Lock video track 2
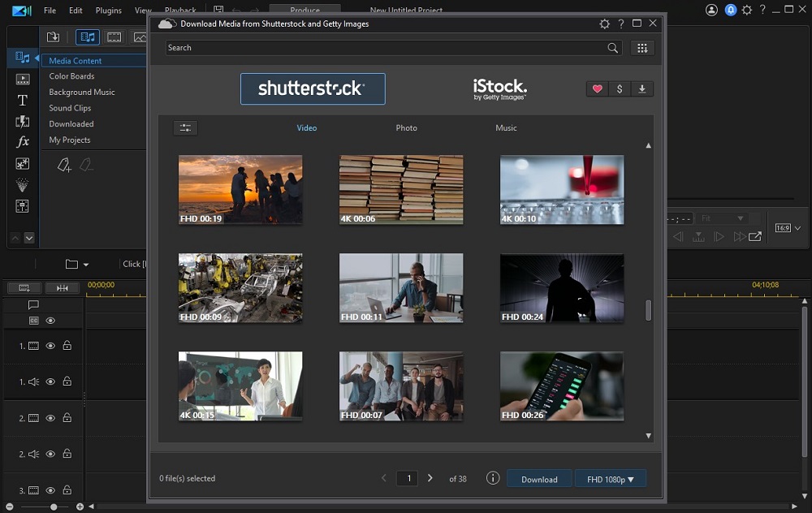 click(68, 417)
